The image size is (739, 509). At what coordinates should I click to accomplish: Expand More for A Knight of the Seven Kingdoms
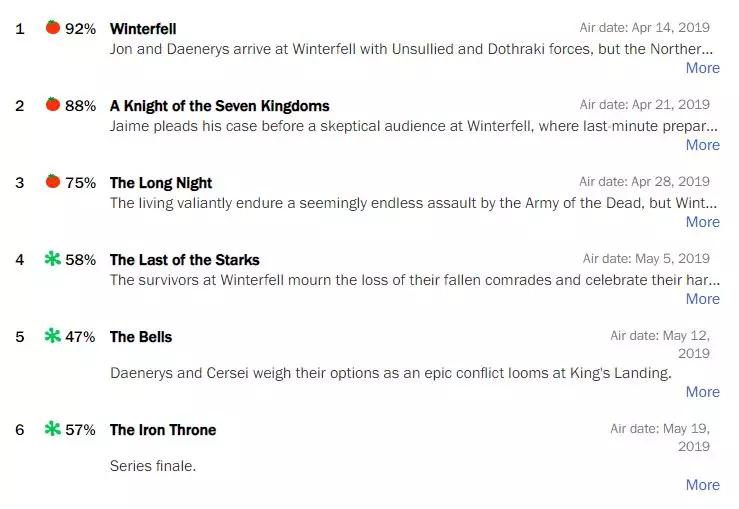(x=702, y=145)
